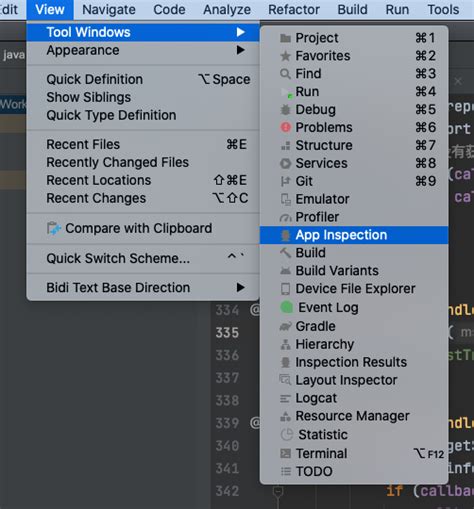Open the Navigate menu

click(x=109, y=10)
